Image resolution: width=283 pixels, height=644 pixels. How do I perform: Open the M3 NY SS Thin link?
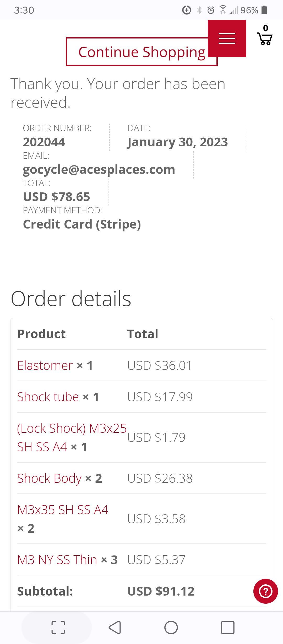click(57, 559)
